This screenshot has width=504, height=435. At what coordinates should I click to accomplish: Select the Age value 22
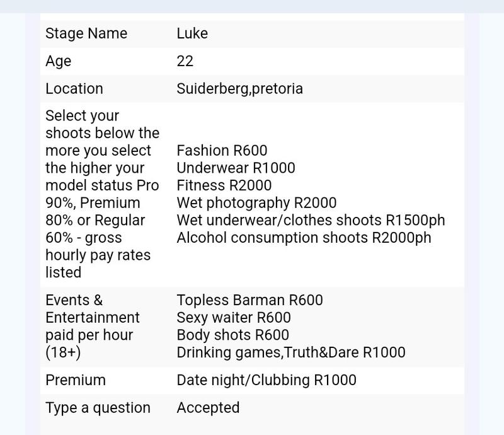coord(185,61)
